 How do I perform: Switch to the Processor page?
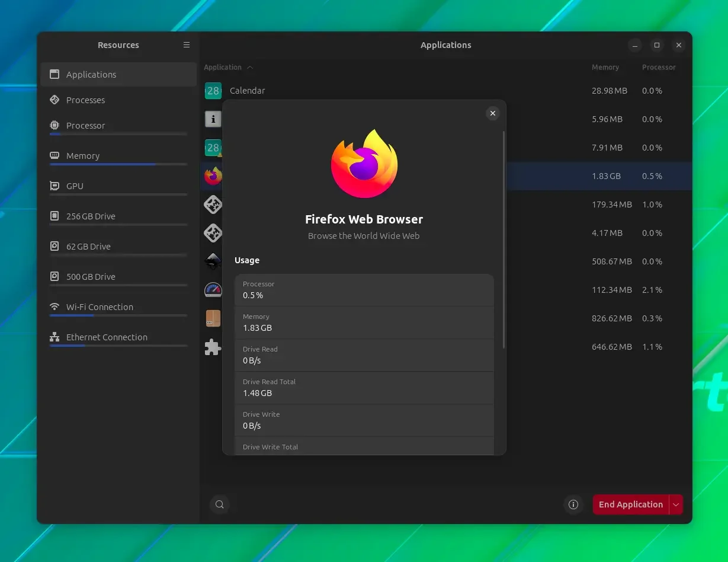[118, 127]
